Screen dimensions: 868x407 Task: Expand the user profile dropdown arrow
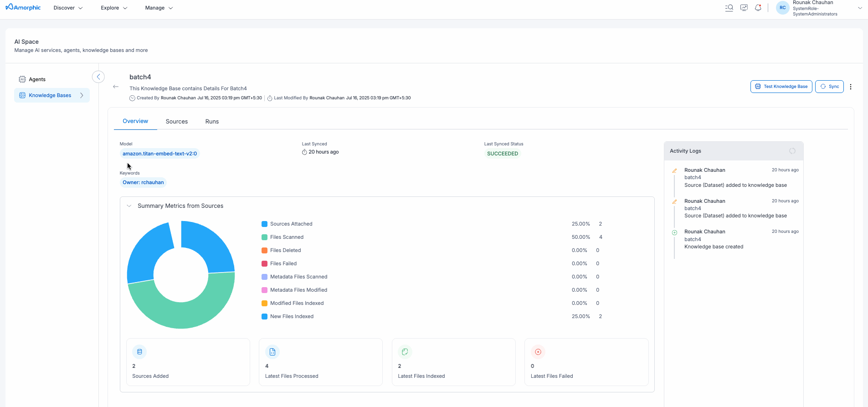[860, 8]
